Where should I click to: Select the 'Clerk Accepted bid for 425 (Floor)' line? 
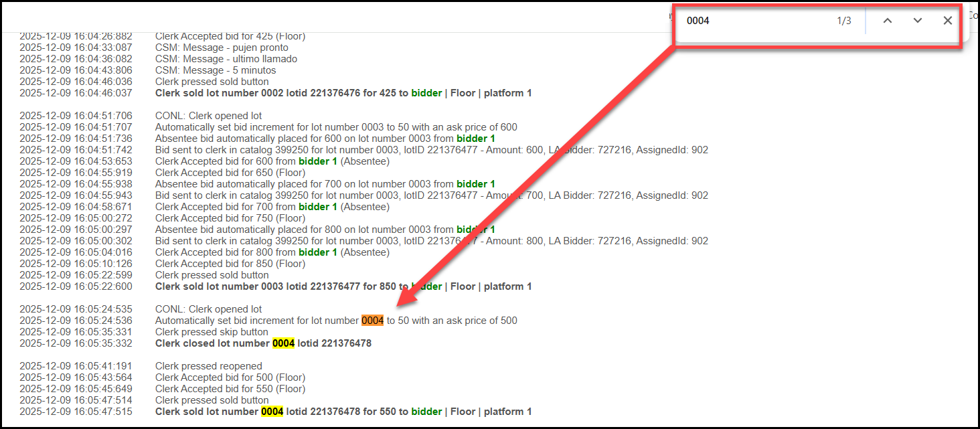[230, 36]
